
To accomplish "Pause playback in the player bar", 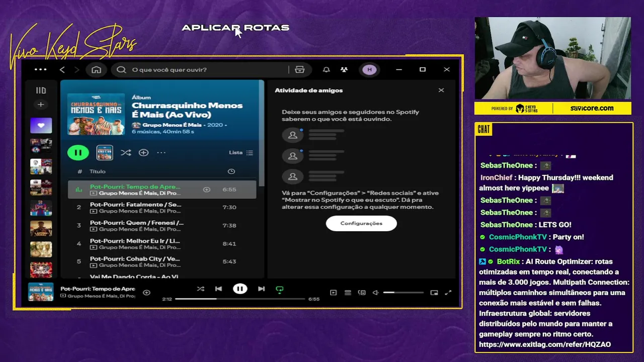I will 240,289.
